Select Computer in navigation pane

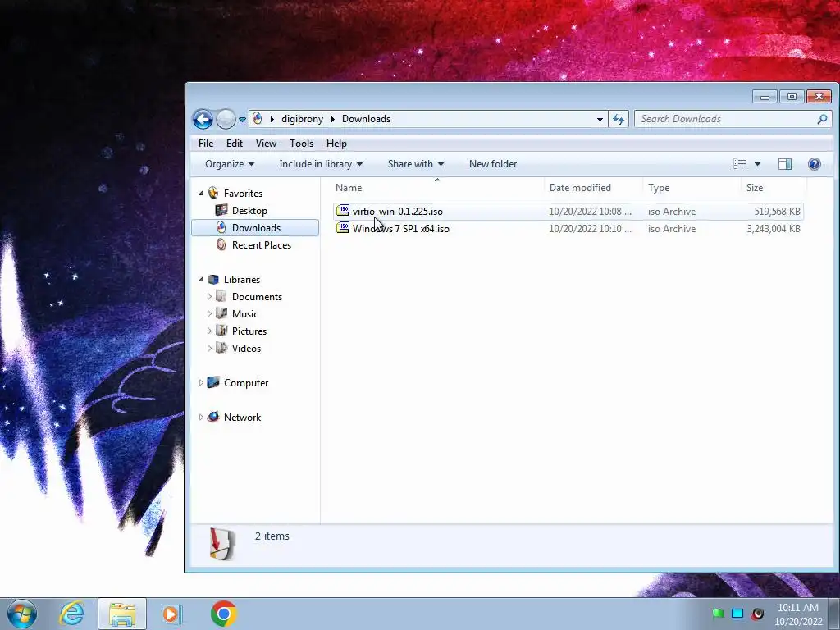coord(246,382)
